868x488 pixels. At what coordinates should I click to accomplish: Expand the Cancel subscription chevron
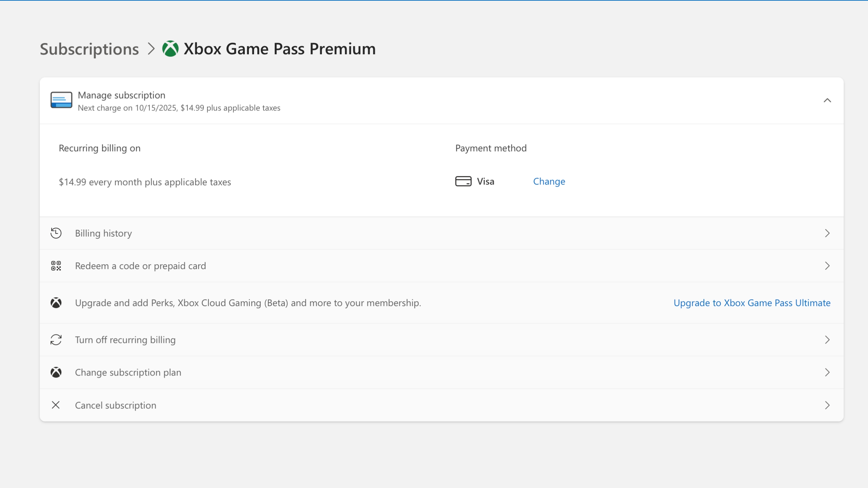tap(827, 405)
